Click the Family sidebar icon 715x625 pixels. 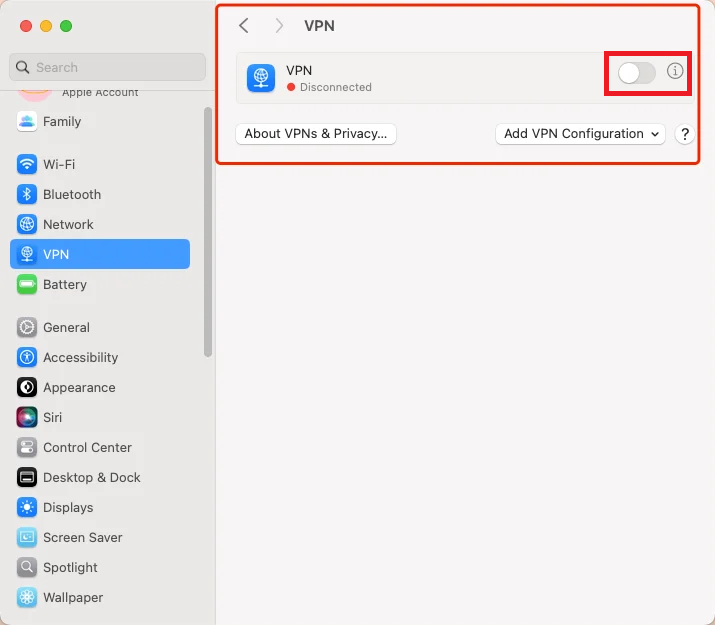[x=27, y=122]
